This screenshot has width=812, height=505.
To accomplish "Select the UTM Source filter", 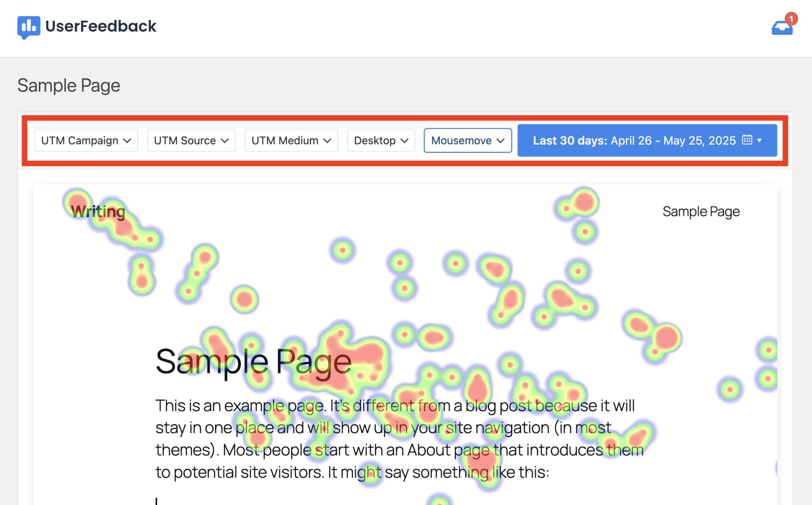I will click(192, 141).
